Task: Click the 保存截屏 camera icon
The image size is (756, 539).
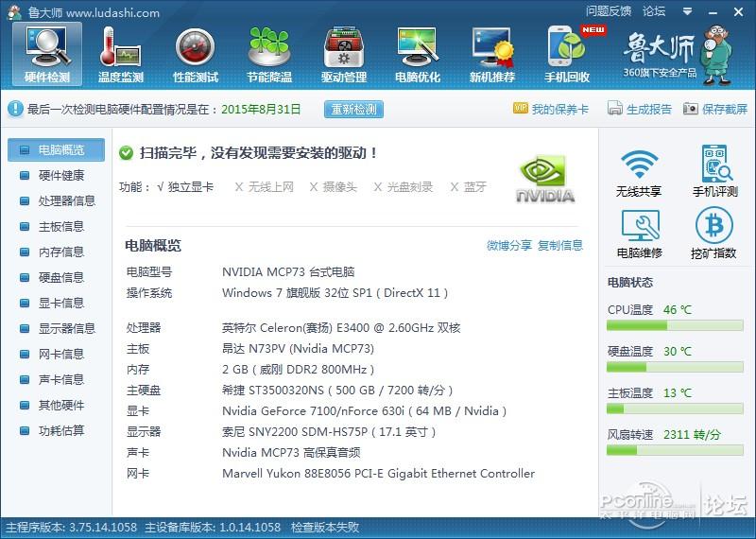Action: (x=691, y=109)
